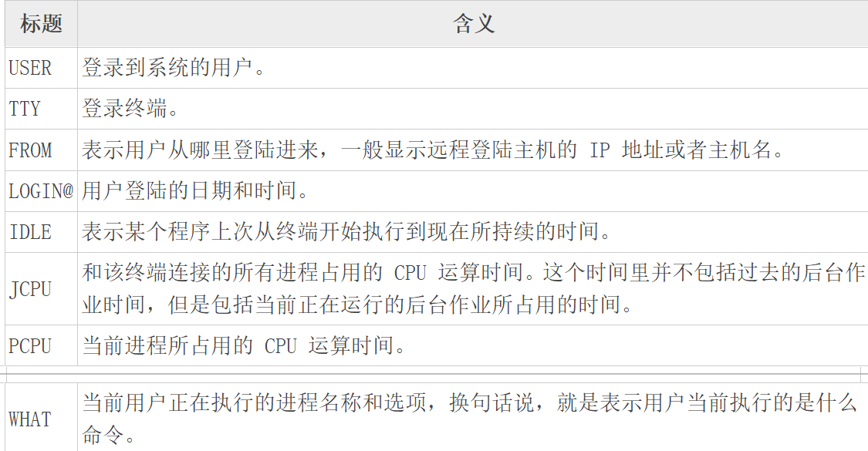Select the FROM cell

pyautogui.click(x=41, y=150)
